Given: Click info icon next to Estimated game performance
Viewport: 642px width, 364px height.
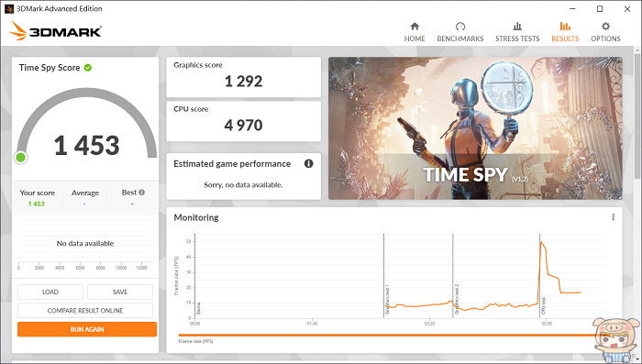Looking at the screenshot, I should click(x=309, y=164).
